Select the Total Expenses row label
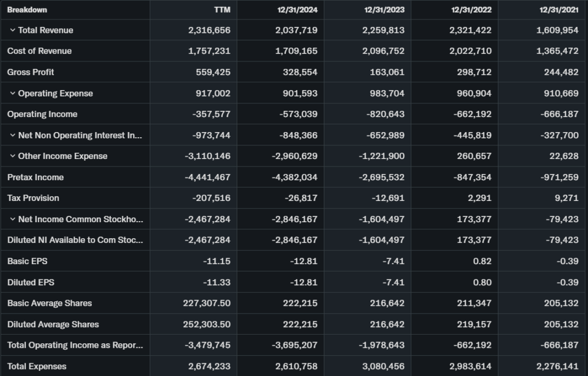The image size is (588, 376). pos(37,366)
